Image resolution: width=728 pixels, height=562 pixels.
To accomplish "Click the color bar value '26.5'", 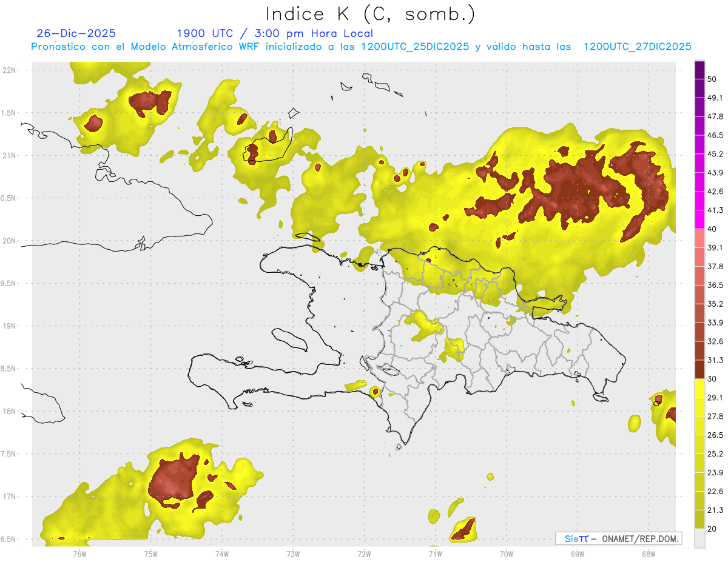I will (x=716, y=435).
